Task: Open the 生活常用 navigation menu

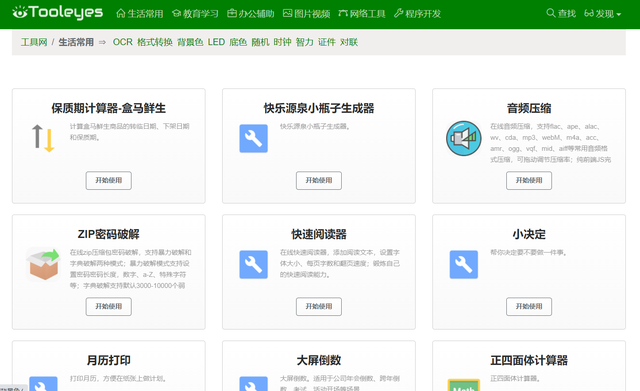Action: (x=140, y=14)
